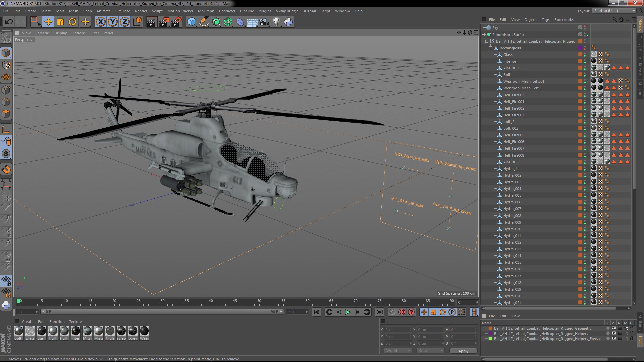Viewport: 644px width, 362px height.
Task: Click frame 45 on the timeline ruler
Action: tap(235, 301)
